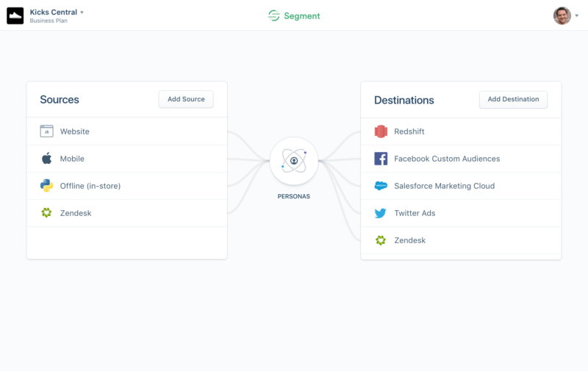Click the Zendesk icon in Destinations

381,240
